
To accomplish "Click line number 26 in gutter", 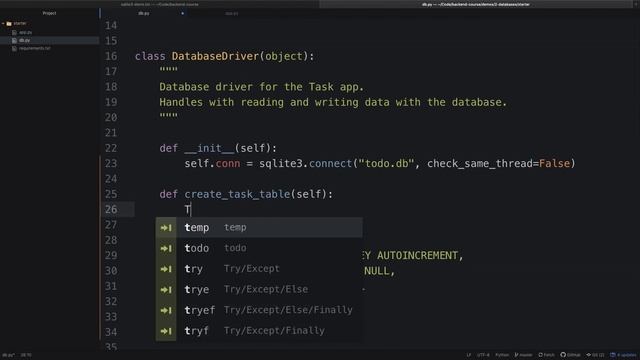I will [111, 209].
